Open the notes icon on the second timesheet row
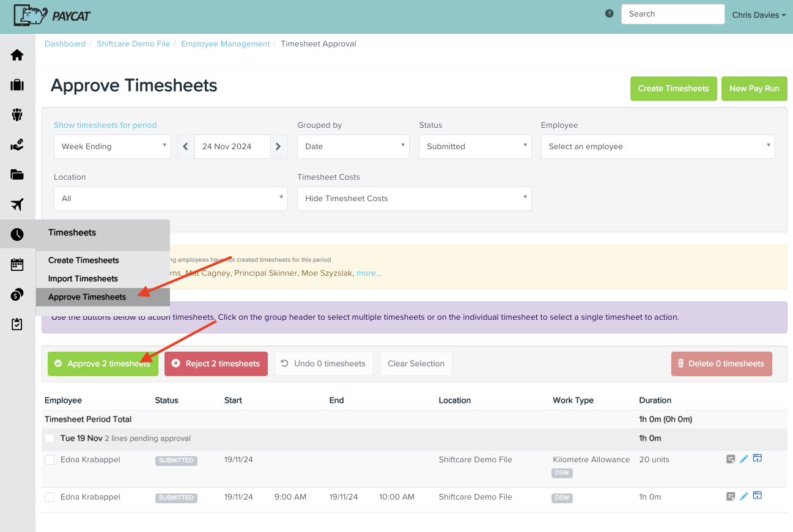Viewport: 793px width, 532px height. click(x=730, y=496)
